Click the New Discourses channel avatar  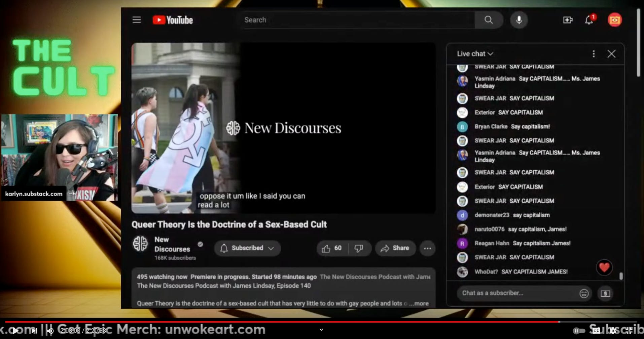(140, 244)
